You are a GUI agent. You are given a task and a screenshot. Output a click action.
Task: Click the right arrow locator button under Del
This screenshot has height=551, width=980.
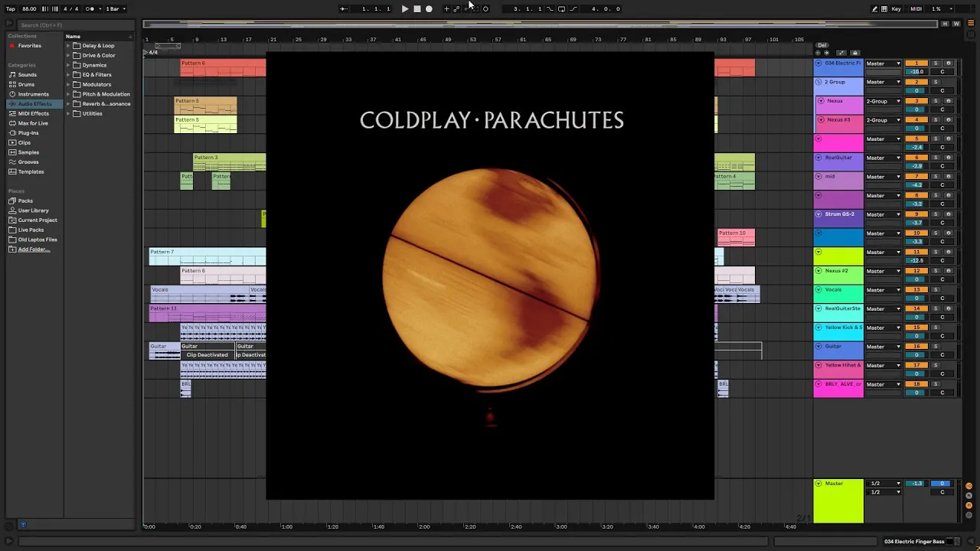[x=826, y=53]
